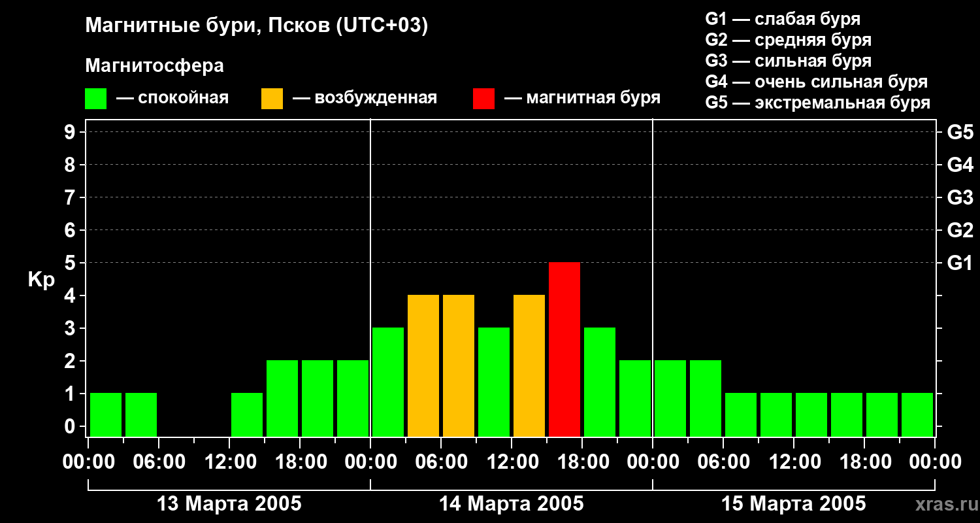
Task: Click the orange 'возбужденная' legend swatch
Action: tap(272, 99)
